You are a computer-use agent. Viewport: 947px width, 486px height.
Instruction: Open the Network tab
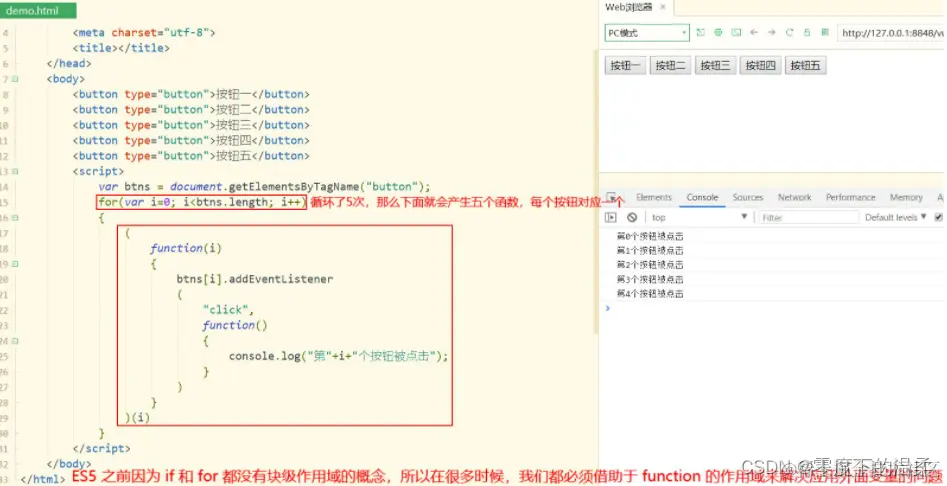(x=795, y=197)
